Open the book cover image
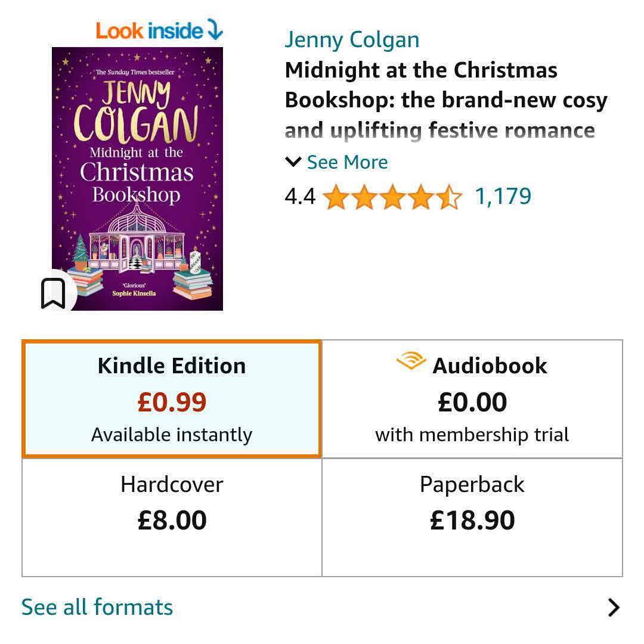This screenshot has height=644, width=644. pyautogui.click(x=137, y=179)
